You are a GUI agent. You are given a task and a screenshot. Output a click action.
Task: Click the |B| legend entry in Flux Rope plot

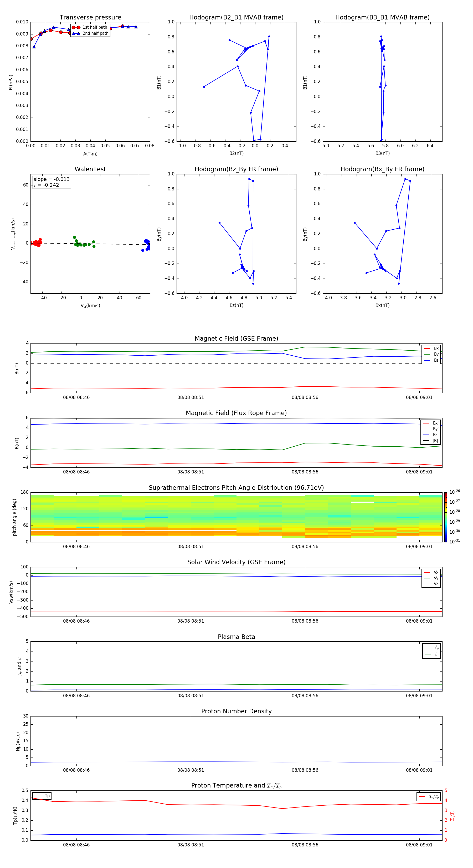pyautogui.click(x=431, y=441)
